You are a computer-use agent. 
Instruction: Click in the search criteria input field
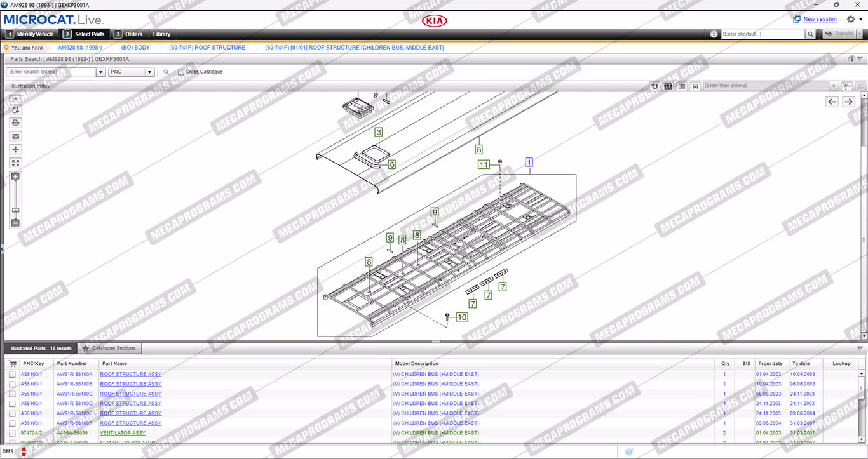(51, 72)
